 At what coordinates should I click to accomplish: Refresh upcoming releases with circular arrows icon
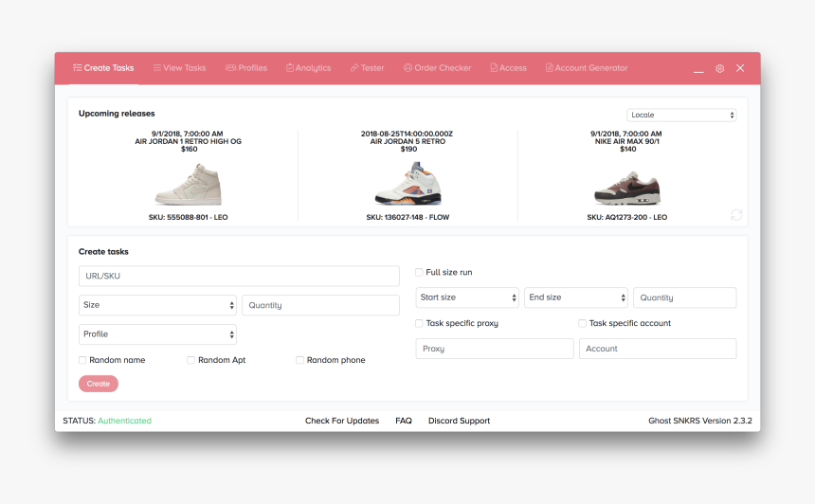click(x=736, y=215)
